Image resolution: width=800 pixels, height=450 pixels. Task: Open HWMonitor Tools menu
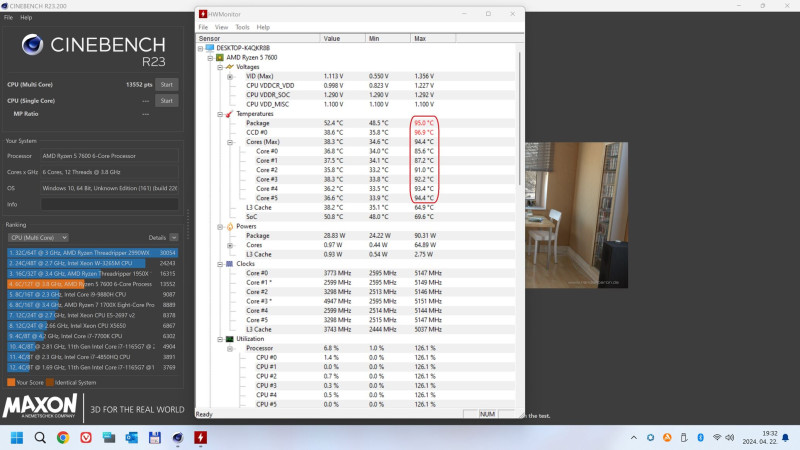click(x=242, y=27)
